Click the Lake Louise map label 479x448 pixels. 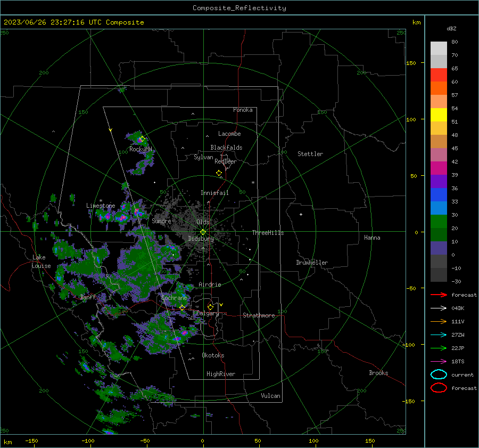pos(42,262)
